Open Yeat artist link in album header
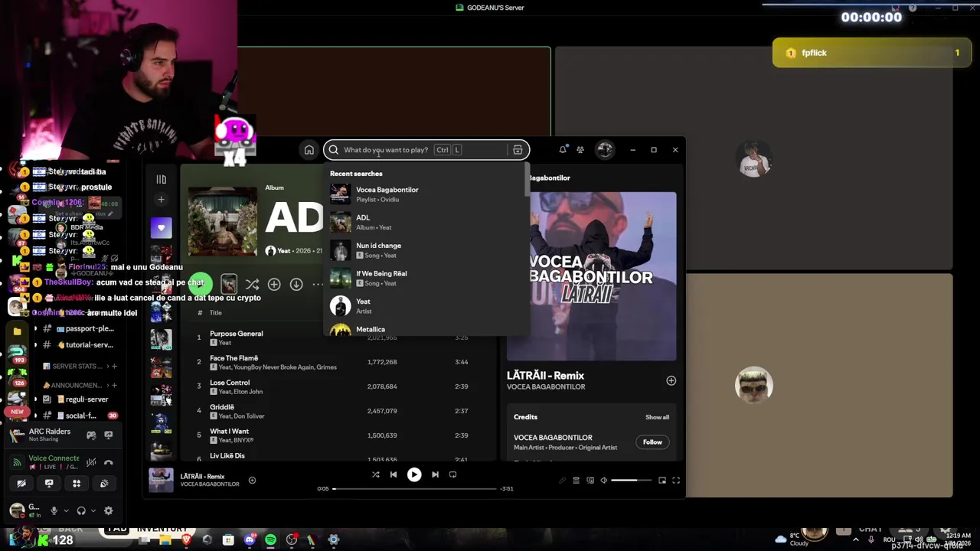This screenshot has width=980, height=551. click(x=284, y=251)
